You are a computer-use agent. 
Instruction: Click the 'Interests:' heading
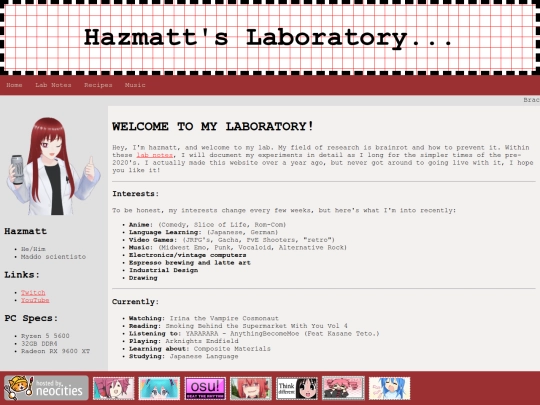[x=136, y=194]
